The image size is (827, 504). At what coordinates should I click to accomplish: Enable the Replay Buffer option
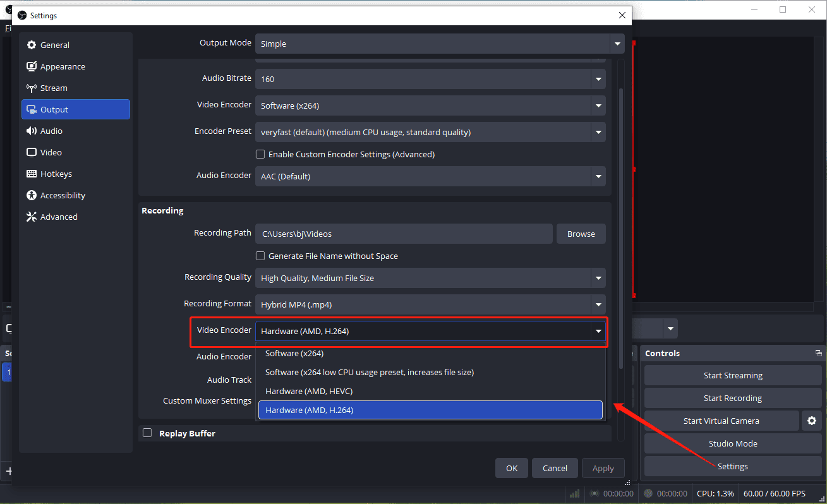click(x=147, y=433)
